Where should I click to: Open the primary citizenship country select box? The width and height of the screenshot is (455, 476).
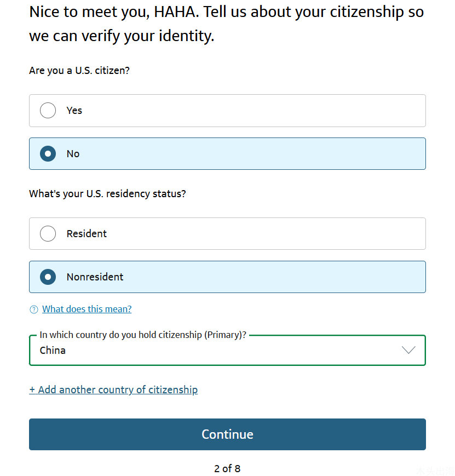coord(227,350)
